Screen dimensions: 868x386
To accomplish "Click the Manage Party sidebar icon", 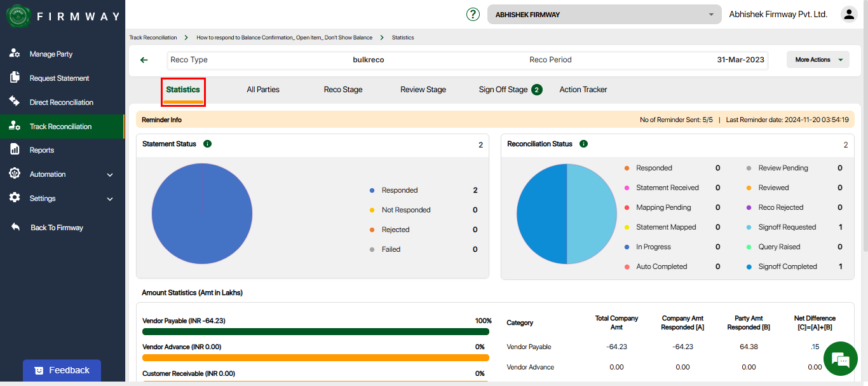I will pyautogui.click(x=15, y=54).
